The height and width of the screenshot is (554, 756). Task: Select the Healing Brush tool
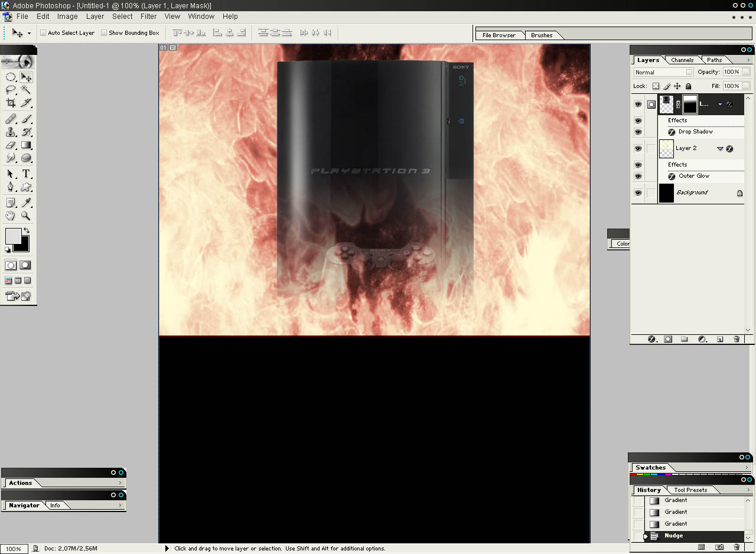[11, 119]
